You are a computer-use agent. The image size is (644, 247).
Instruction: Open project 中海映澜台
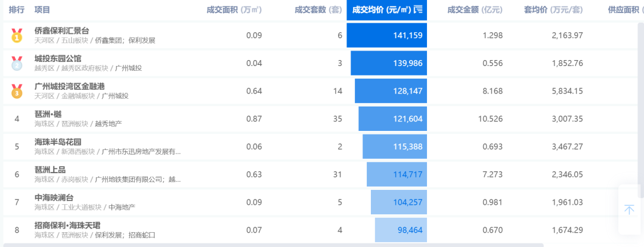[x=54, y=198]
